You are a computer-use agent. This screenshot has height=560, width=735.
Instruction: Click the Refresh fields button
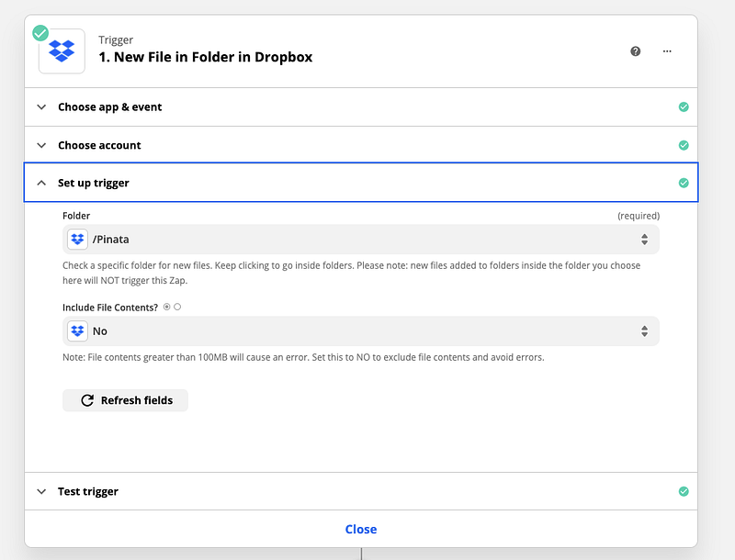125,400
